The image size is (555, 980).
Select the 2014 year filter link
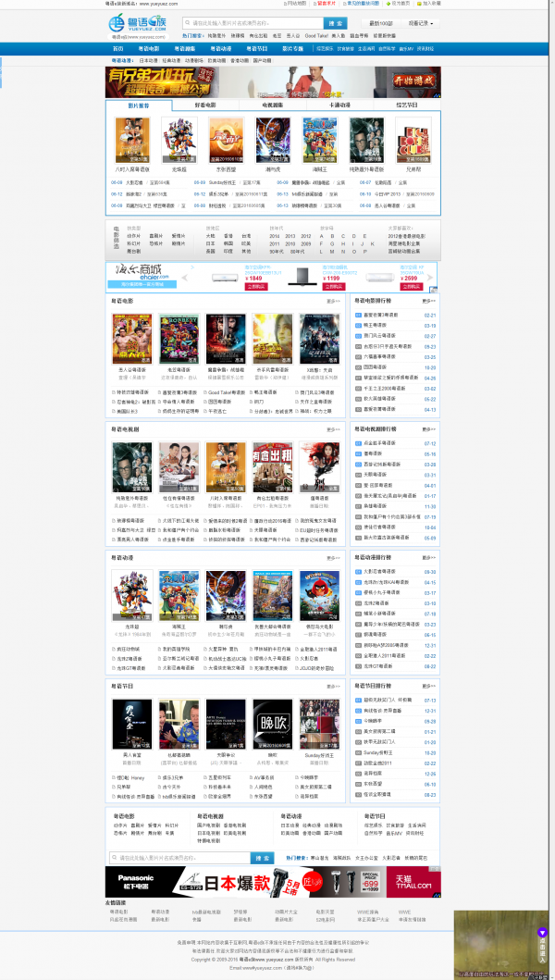coord(275,236)
